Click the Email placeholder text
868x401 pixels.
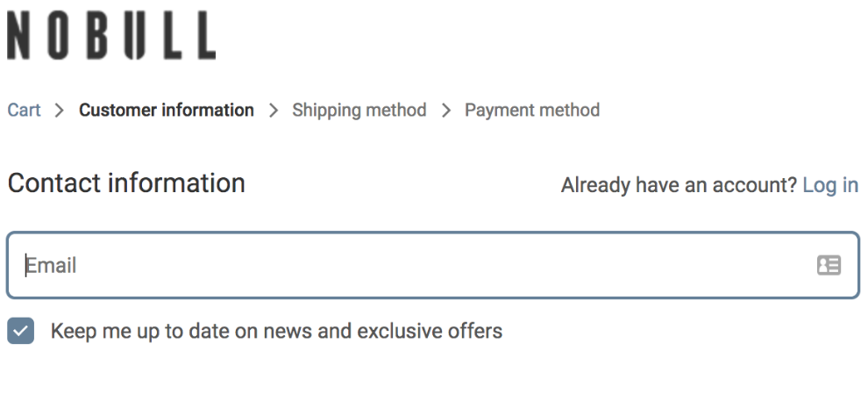(x=51, y=265)
